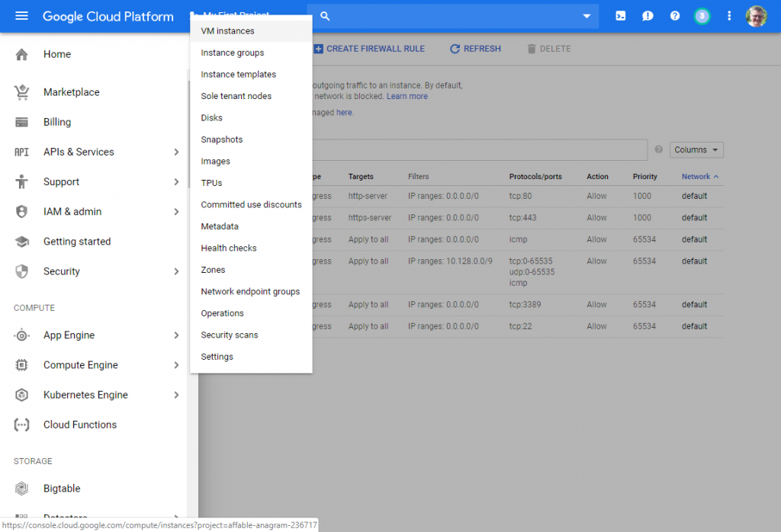Click the REFRESH button

(x=476, y=49)
